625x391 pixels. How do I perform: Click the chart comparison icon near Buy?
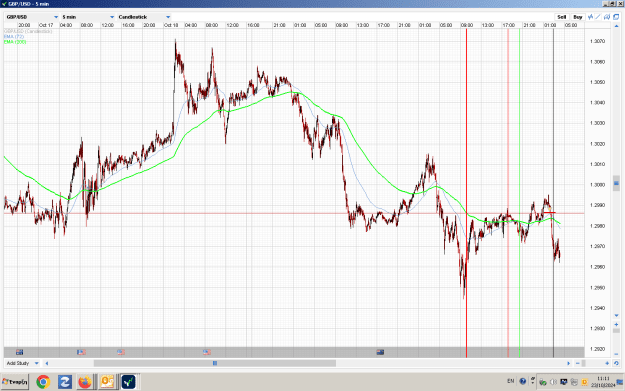(607, 17)
